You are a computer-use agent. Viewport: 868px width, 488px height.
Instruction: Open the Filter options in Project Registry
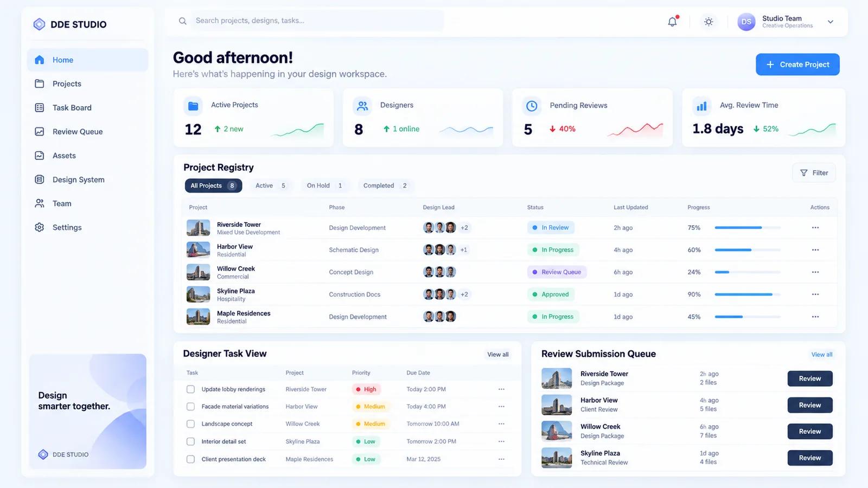[x=814, y=173]
